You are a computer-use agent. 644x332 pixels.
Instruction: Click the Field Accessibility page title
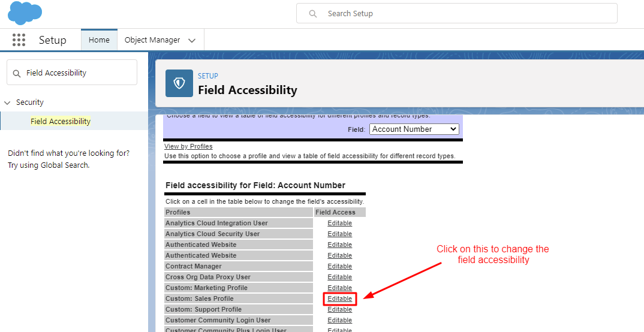click(x=247, y=90)
